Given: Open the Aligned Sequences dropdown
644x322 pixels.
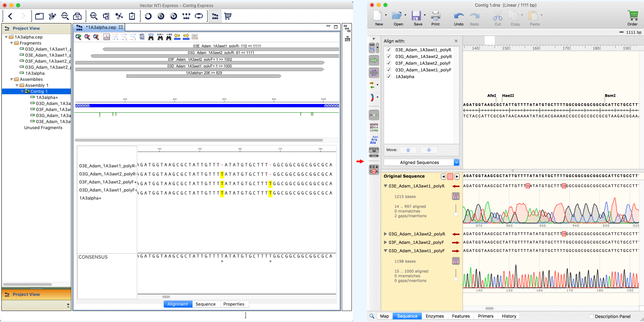Looking at the screenshot, I should (456, 162).
